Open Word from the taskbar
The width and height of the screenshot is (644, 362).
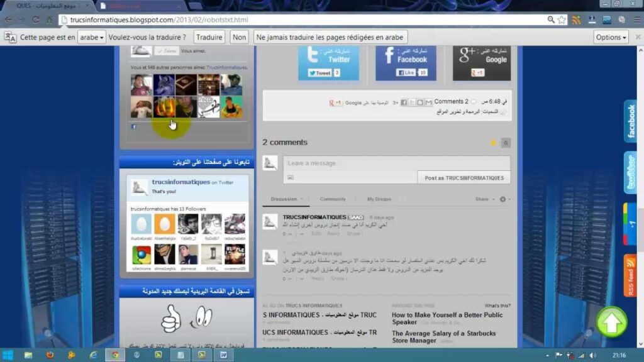point(223,355)
